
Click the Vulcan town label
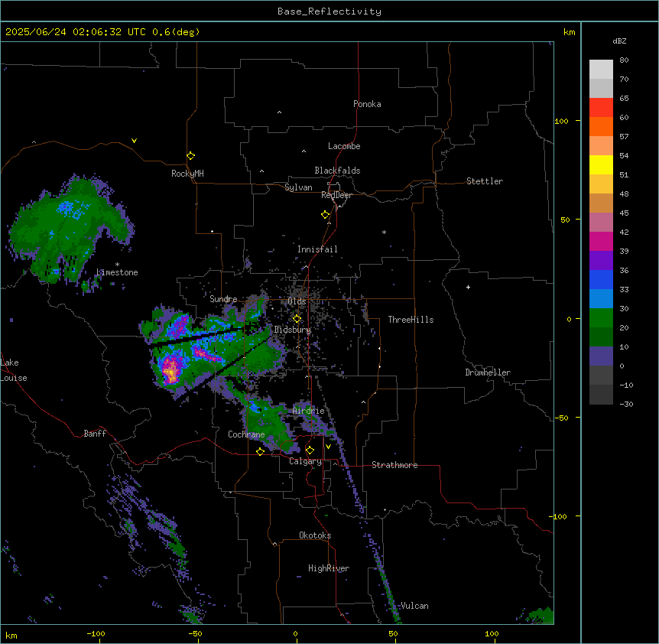click(415, 606)
